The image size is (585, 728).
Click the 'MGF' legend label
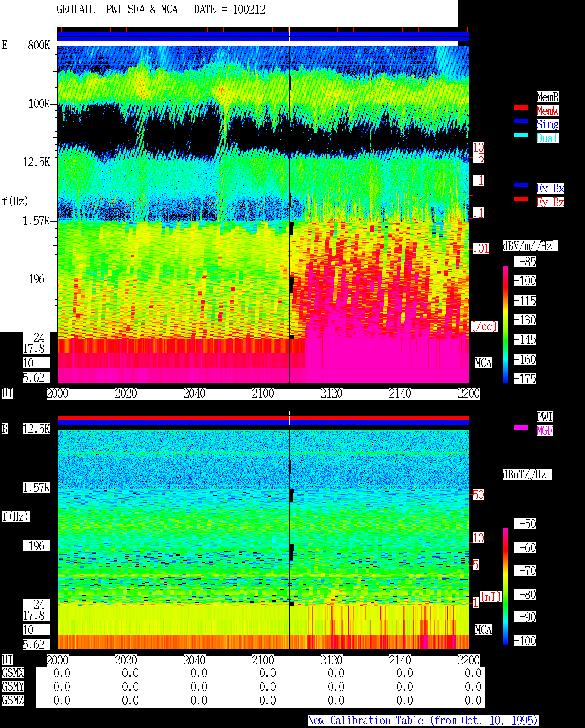[545, 430]
